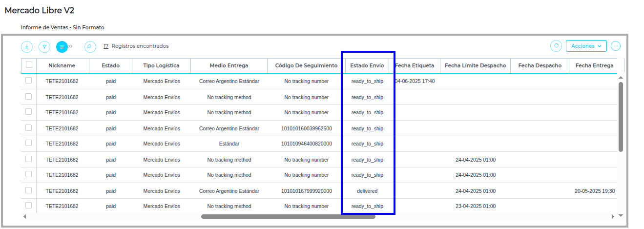The width and height of the screenshot is (644, 229).
Task: Click the Estado Envío column header
Action: tap(367, 65)
